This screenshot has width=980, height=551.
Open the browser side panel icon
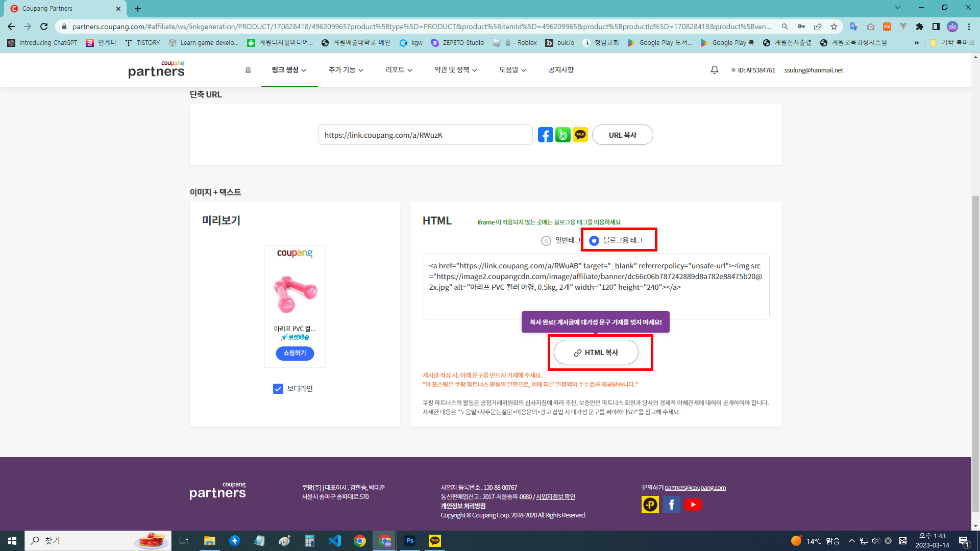936,27
